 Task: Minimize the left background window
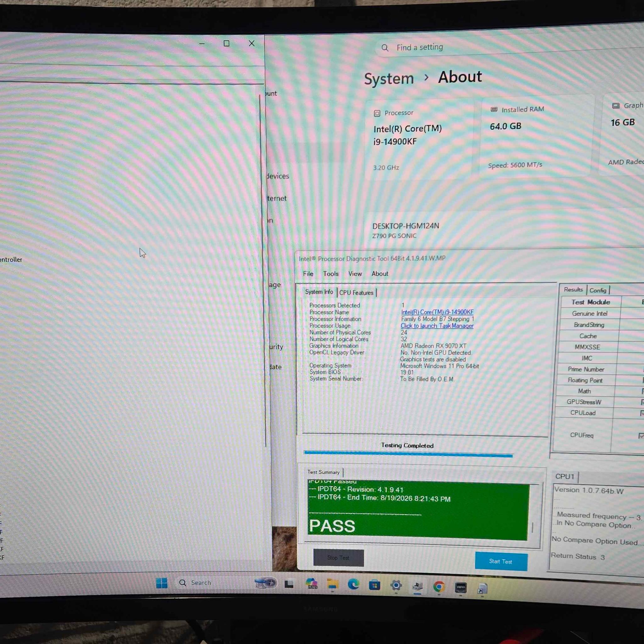[202, 44]
